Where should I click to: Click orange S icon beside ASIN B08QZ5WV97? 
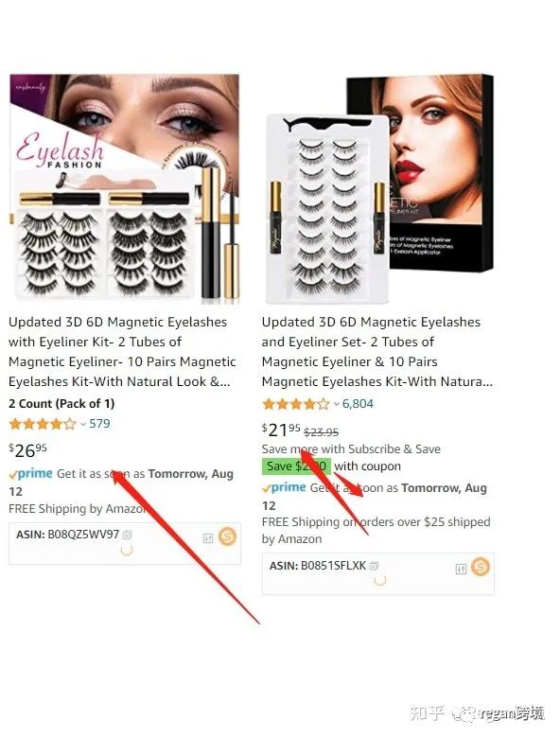coord(227,536)
